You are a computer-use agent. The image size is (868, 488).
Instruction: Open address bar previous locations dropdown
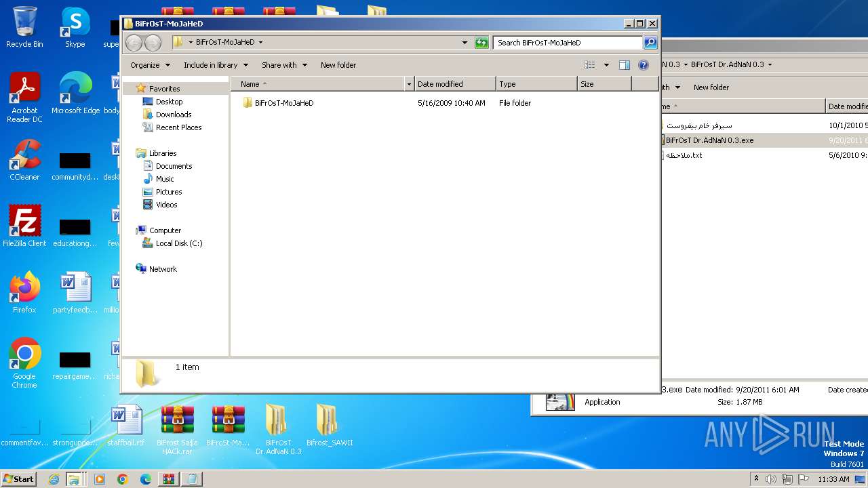(465, 43)
